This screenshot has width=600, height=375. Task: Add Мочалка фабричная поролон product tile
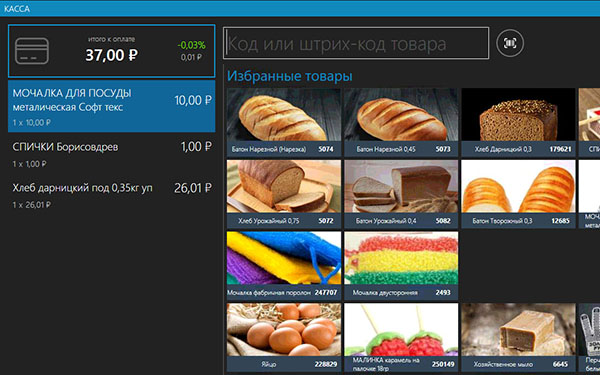pyautogui.click(x=284, y=266)
